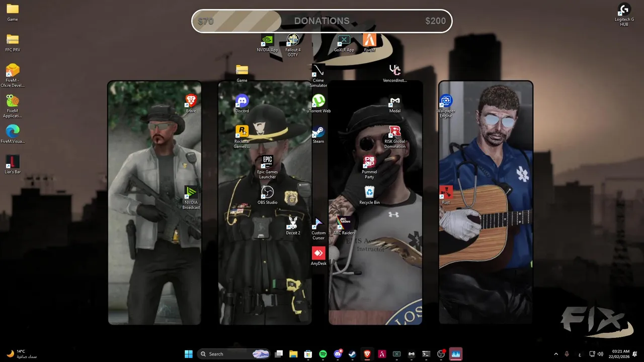Select the Pummel Party shortcut

click(x=369, y=167)
